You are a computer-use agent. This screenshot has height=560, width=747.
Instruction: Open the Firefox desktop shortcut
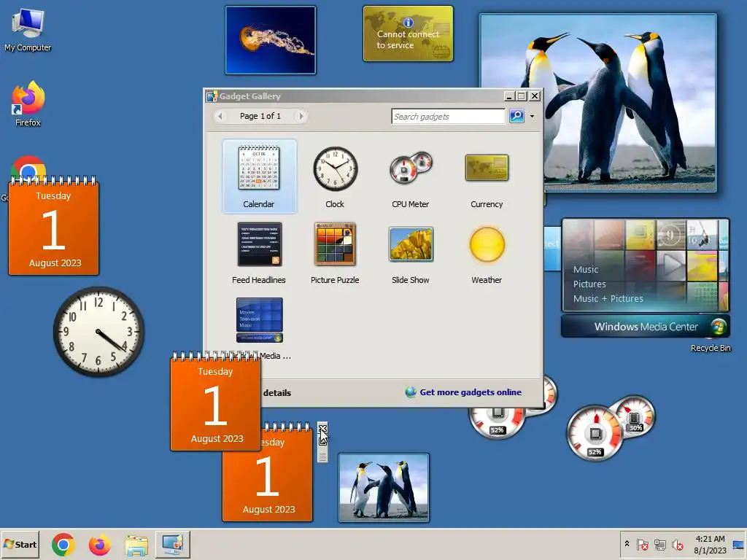(28, 103)
